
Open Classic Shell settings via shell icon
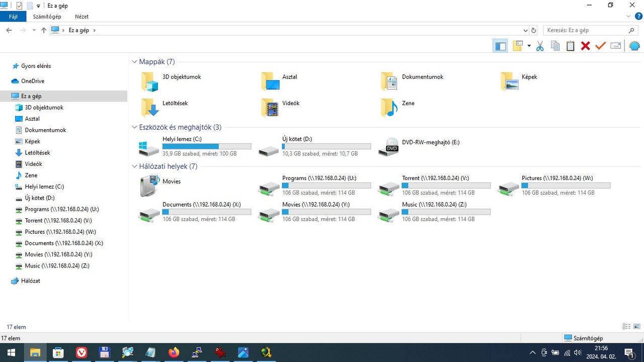point(634,46)
